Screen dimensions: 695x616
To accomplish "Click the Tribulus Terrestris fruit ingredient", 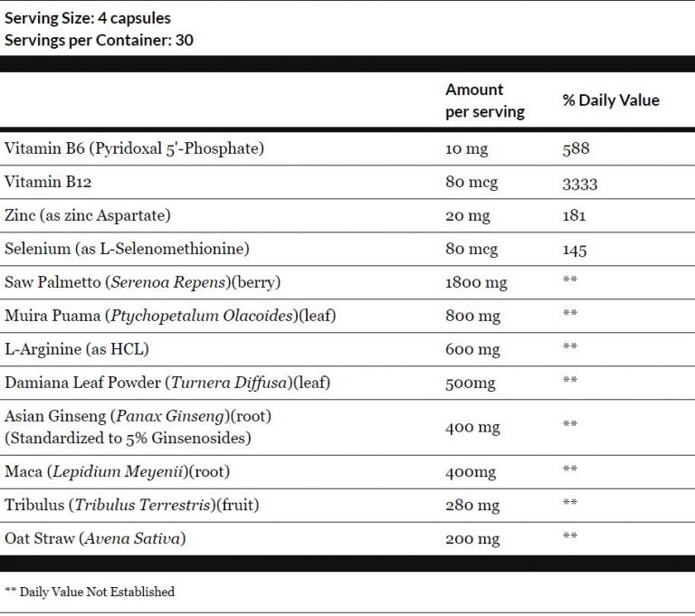I will (x=131, y=506).
